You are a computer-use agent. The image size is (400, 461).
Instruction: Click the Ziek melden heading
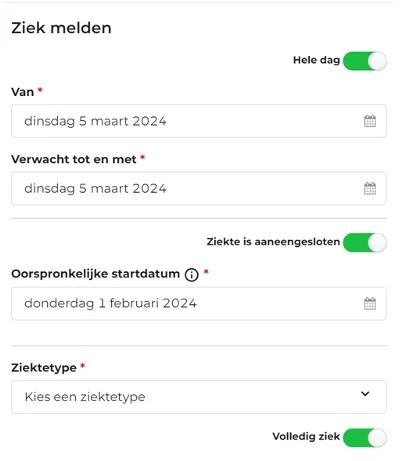pos(61,28)
